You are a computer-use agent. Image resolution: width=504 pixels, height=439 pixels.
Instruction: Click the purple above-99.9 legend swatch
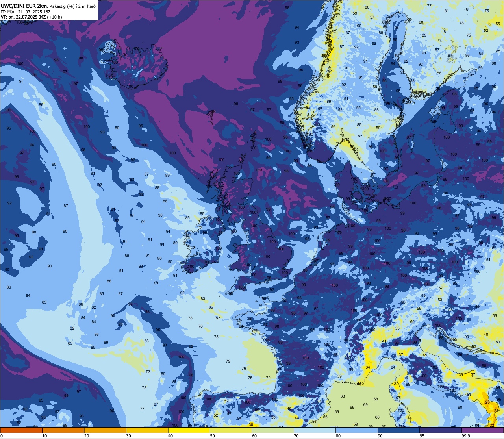(x=482, y=430)
